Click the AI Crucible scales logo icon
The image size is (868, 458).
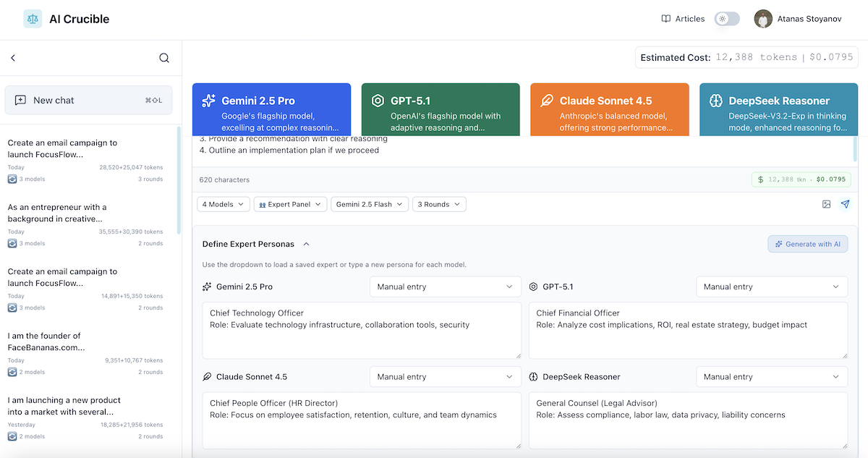click(x=33, y=19)
